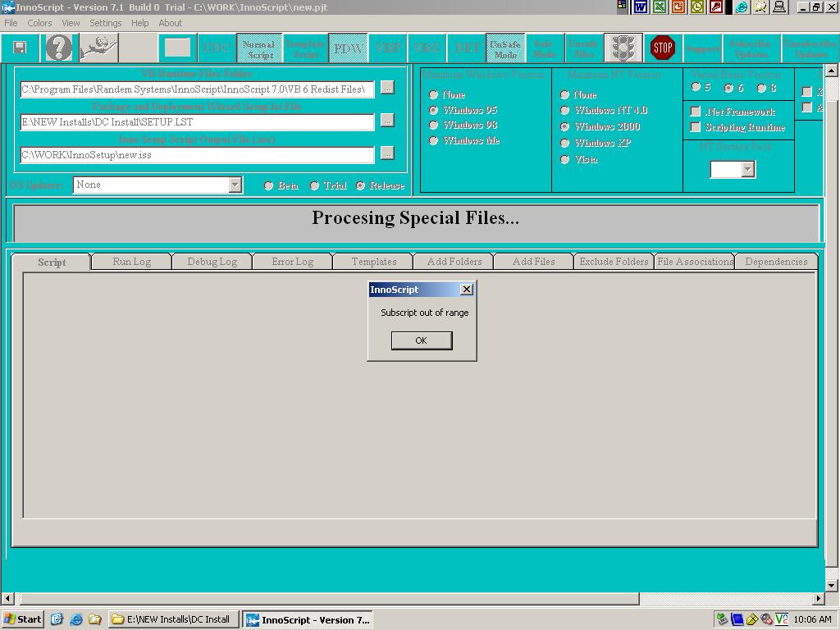
Task: Open the File menu
Action: 11,23
